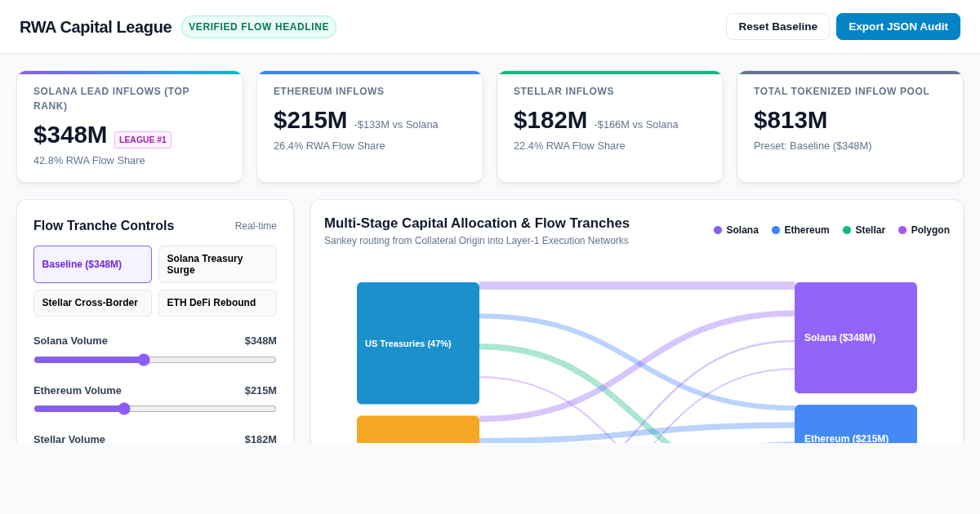This screenshot has width=980, height=514.
Task: Click the '-$166M vs Solana' delta
Action: pos(636,125)
